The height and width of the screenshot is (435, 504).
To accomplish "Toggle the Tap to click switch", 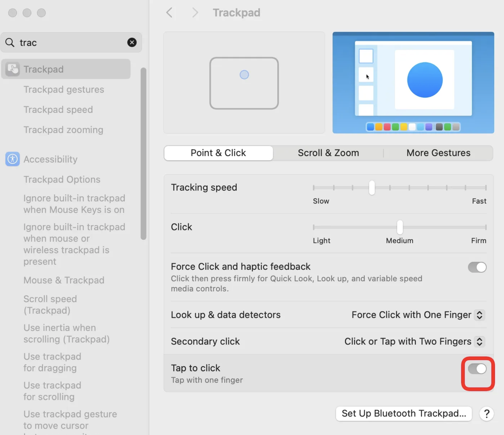I will click(x=477, y=369).
